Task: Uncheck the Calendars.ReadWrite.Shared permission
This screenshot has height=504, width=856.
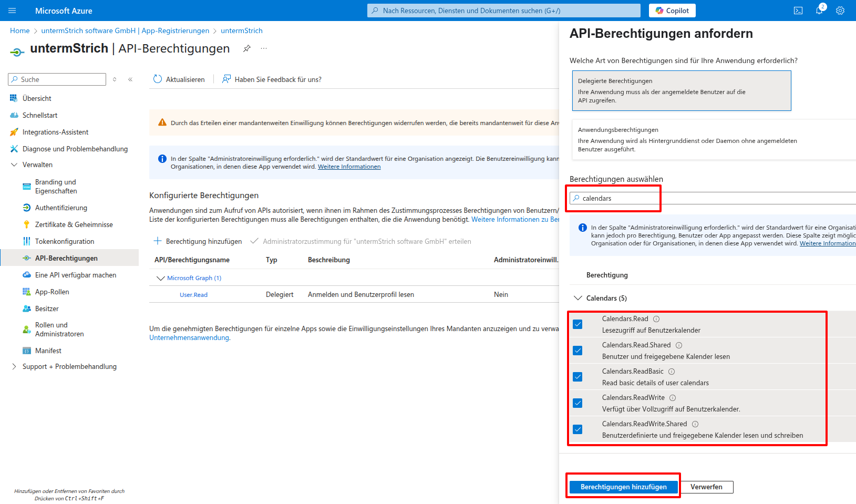Action: [577, 429]
